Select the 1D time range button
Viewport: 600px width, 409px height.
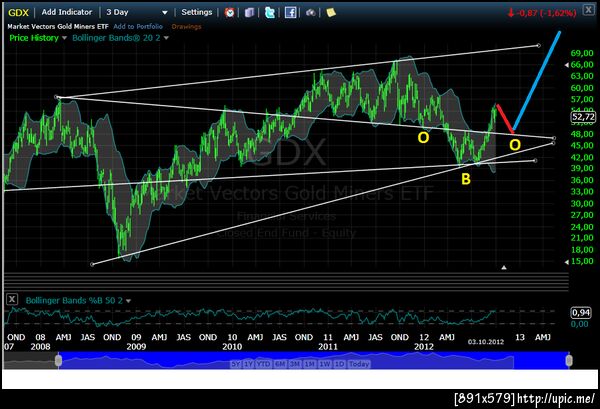[339, 364]
